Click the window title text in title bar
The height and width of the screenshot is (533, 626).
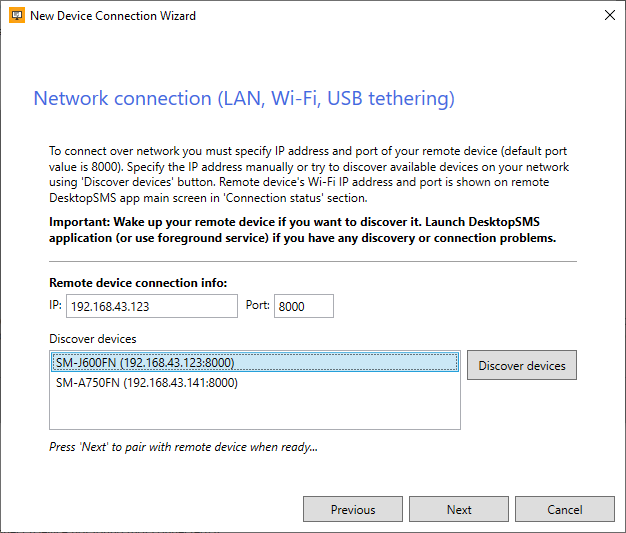113,16
